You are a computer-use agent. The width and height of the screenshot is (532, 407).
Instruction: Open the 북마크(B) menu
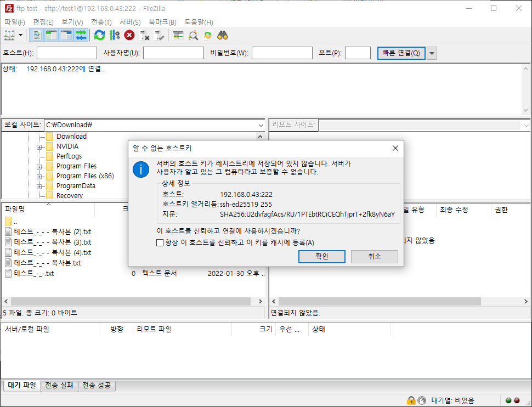(162, 22)
